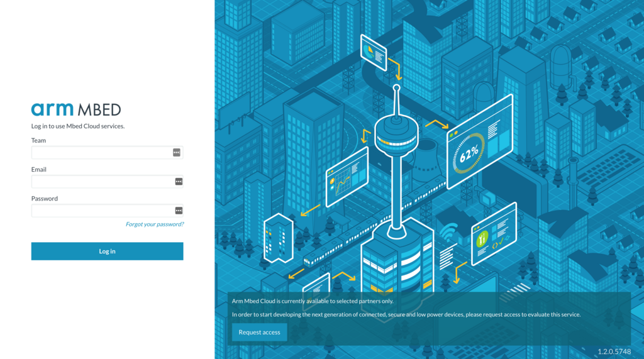Click the password manager icon in Team field
Screen dimensions: 644x359
click(177, 152)
